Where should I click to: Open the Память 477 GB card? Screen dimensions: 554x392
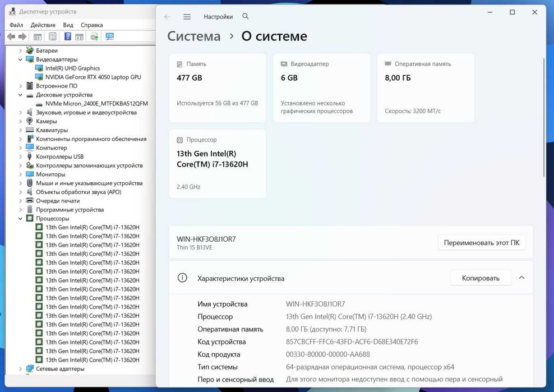point(218,88)
